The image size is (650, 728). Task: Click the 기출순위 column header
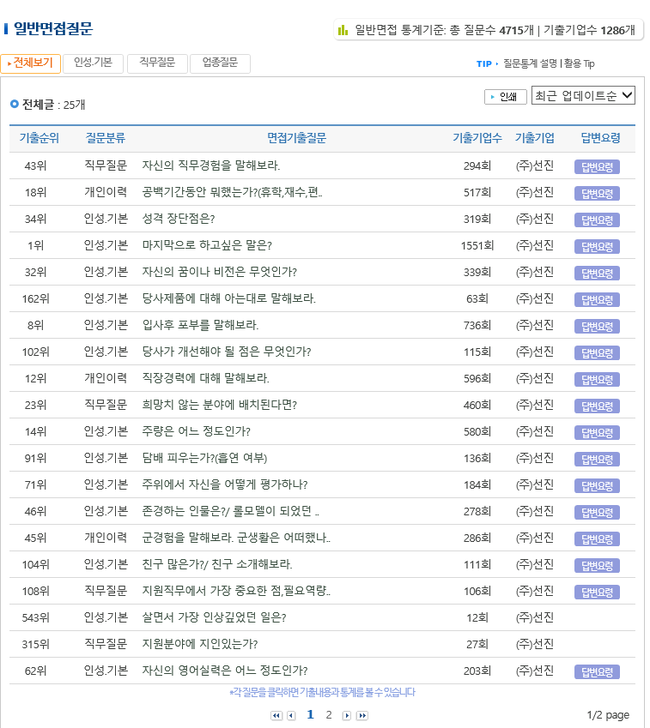pos(39,138)
